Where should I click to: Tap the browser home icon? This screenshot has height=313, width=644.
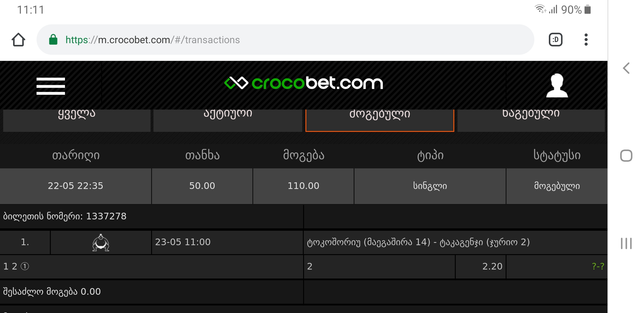coord(18,40)
